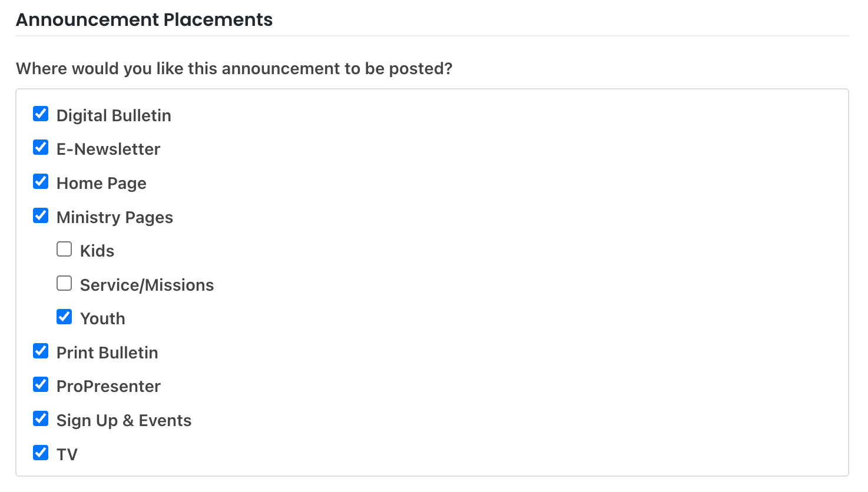
Task: Turn off the ProPresenter checkbox
Action: pos(41,384)
